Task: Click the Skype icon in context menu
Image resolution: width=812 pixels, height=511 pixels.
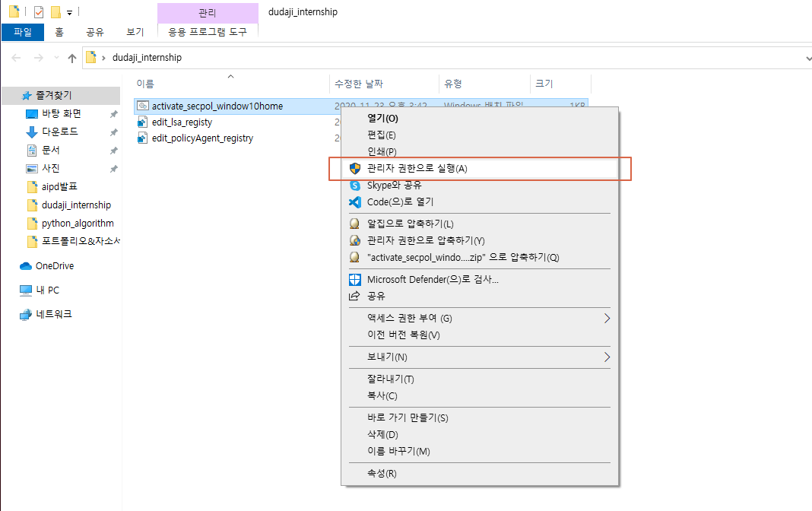Action: [x=354, y=186]
